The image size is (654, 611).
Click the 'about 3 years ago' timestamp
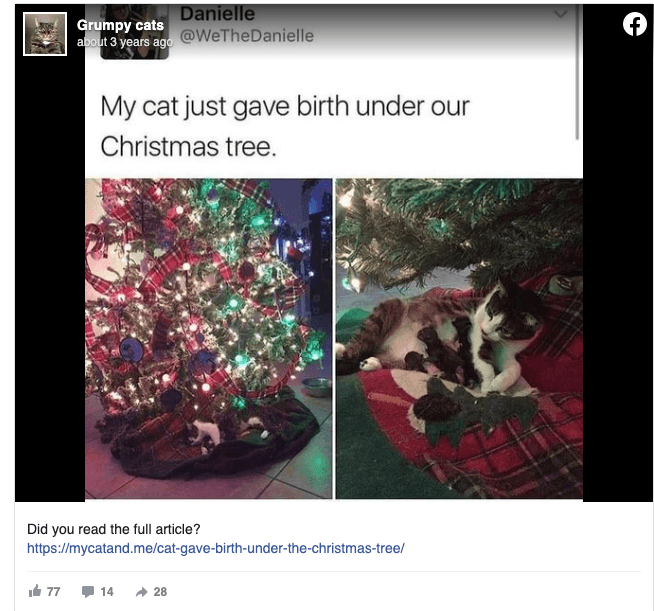(x=125, y=42)
